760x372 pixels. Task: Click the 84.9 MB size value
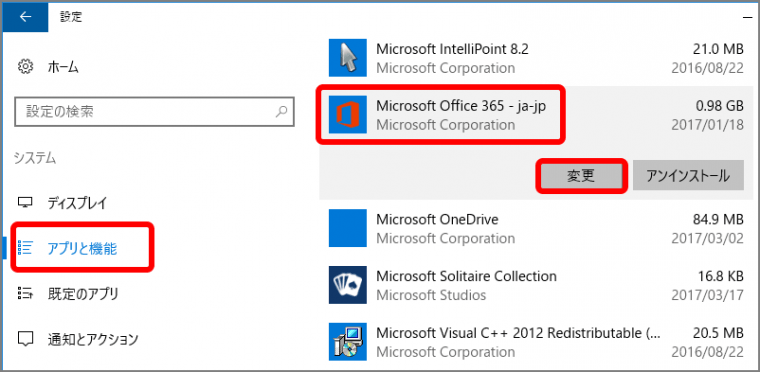[718, 219]
